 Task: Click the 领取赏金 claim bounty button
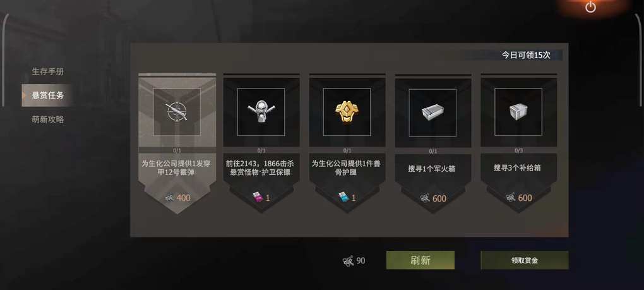click(525, 260)
